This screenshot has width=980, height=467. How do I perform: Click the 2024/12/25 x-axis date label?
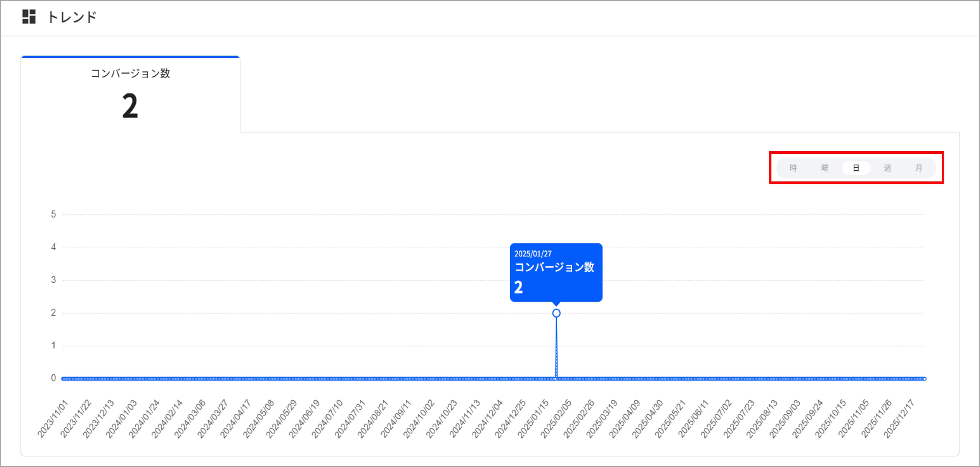click(510, 419)
